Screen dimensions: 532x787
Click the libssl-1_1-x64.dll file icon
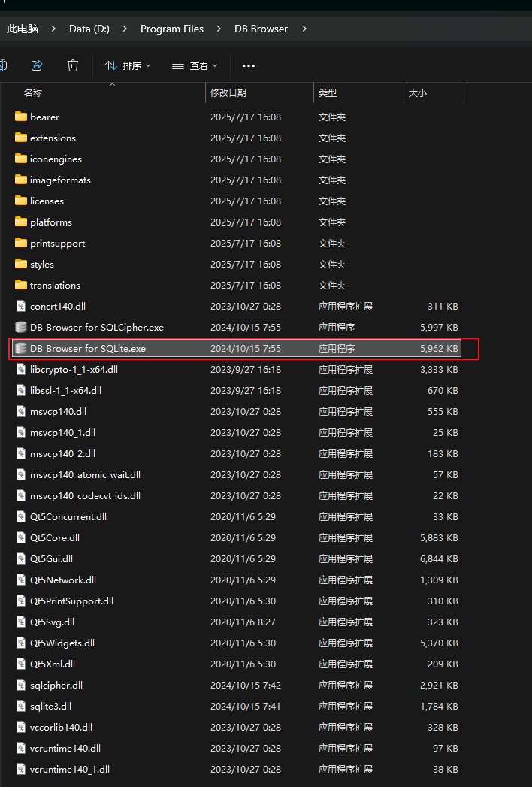21,390
